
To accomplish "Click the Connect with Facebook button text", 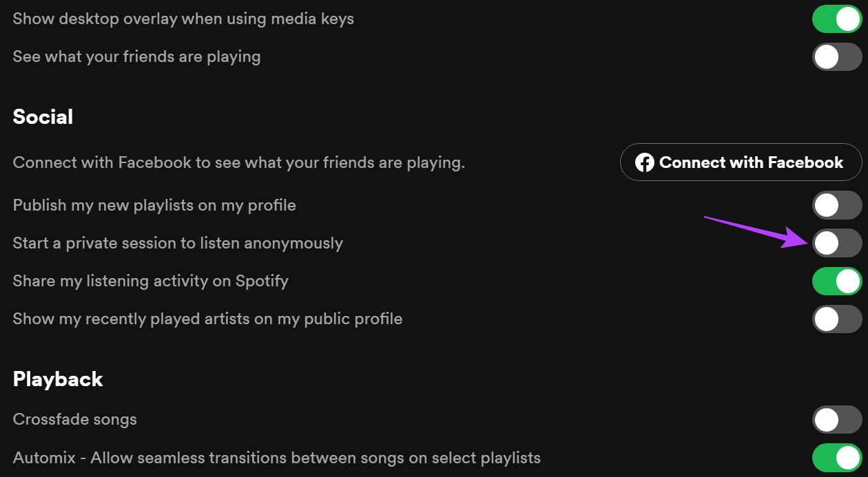I will click(751, 162).
